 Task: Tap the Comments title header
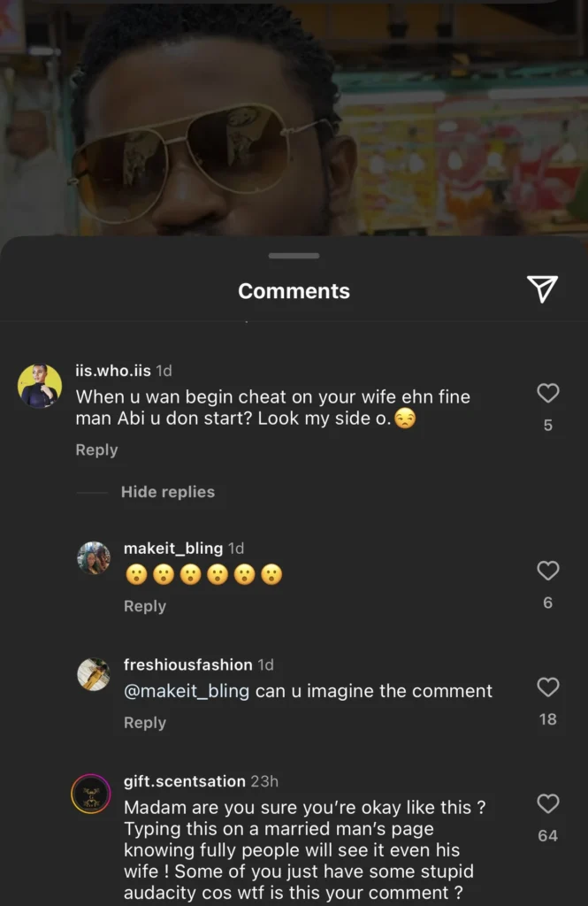click(x=294, y=290)
